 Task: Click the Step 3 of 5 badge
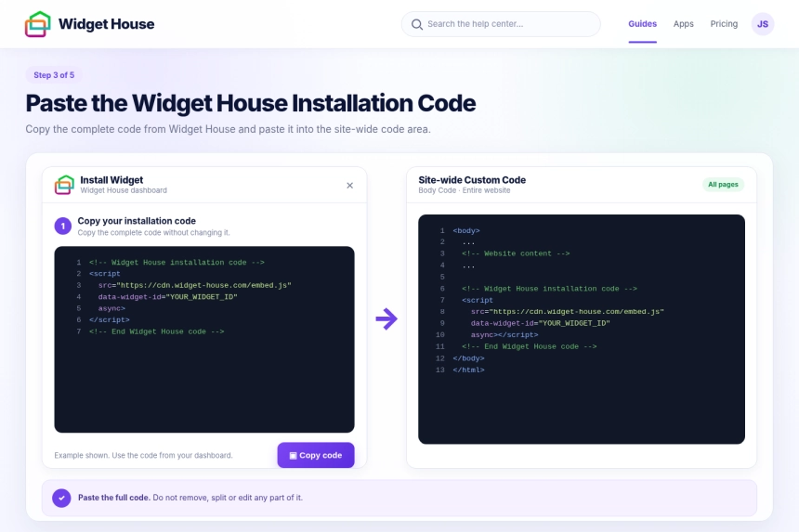coord(54,75)
